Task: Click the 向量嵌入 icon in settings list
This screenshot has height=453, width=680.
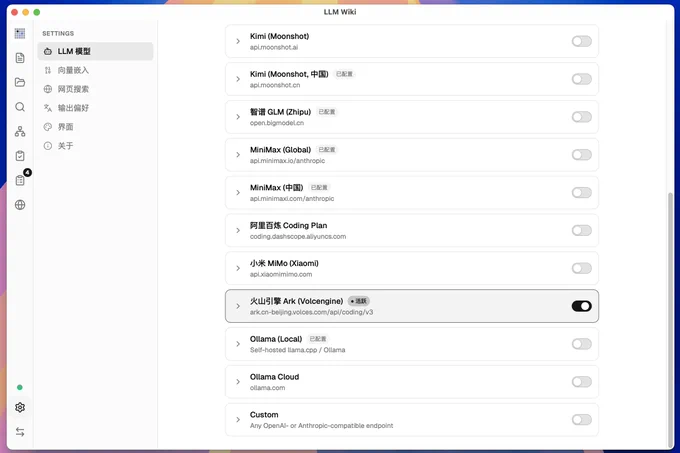Action: click(x=48, y=70)
